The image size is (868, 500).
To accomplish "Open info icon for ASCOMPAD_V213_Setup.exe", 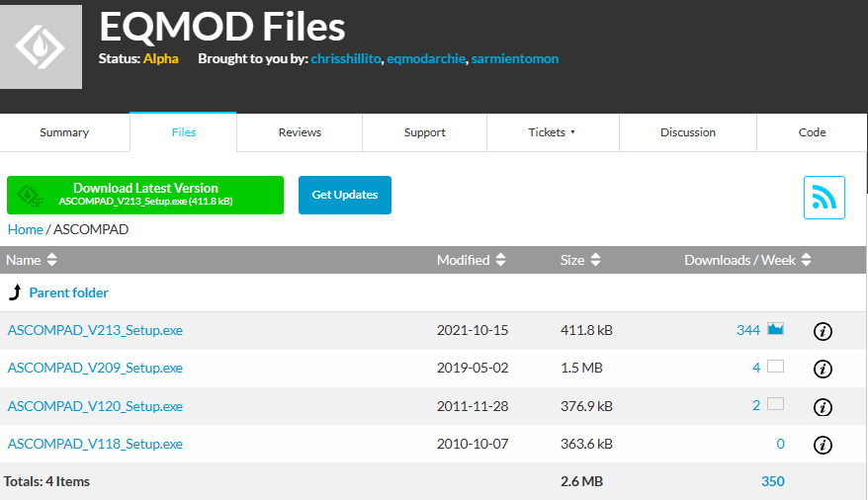I will click(822, 331).
